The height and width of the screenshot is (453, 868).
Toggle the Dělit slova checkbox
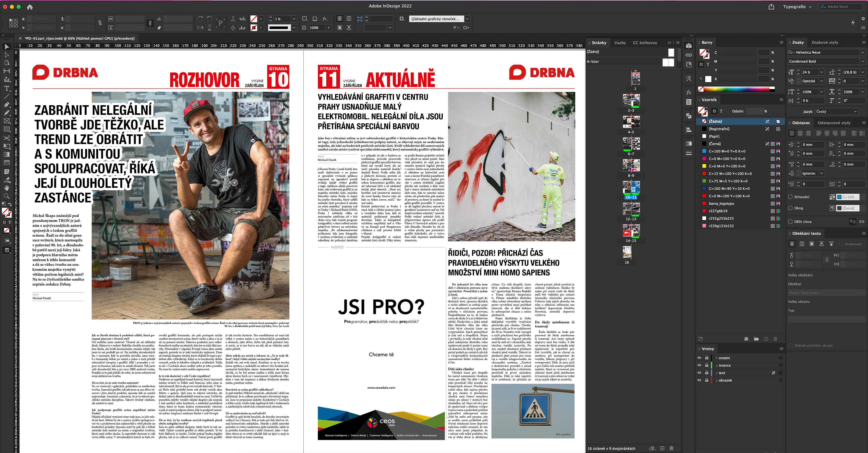coord(790,221)
